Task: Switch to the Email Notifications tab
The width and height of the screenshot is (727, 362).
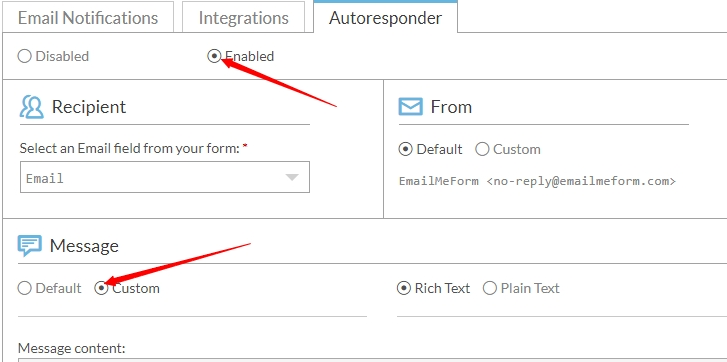Action: [88, 18]
